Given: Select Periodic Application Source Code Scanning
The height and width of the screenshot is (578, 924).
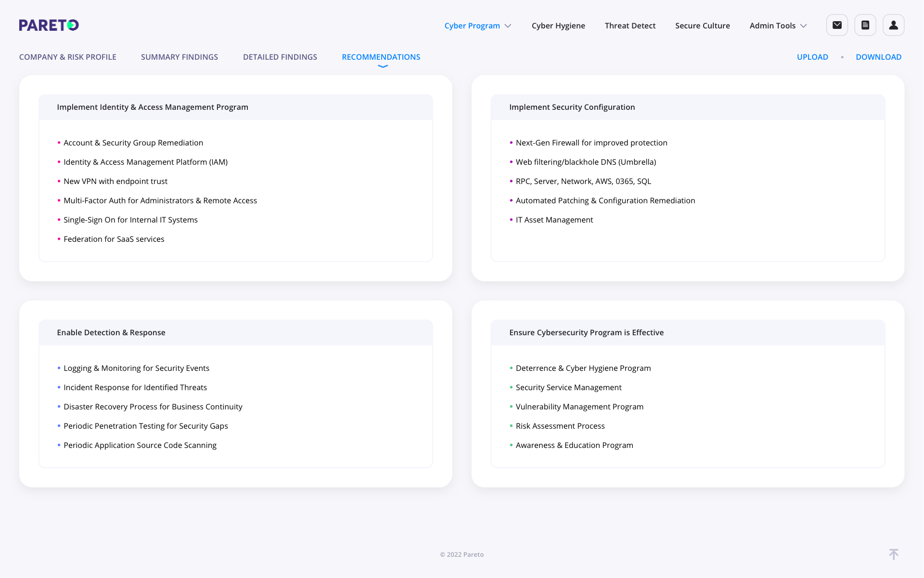Looking at the screenshot, I should (x=140, y=445).
